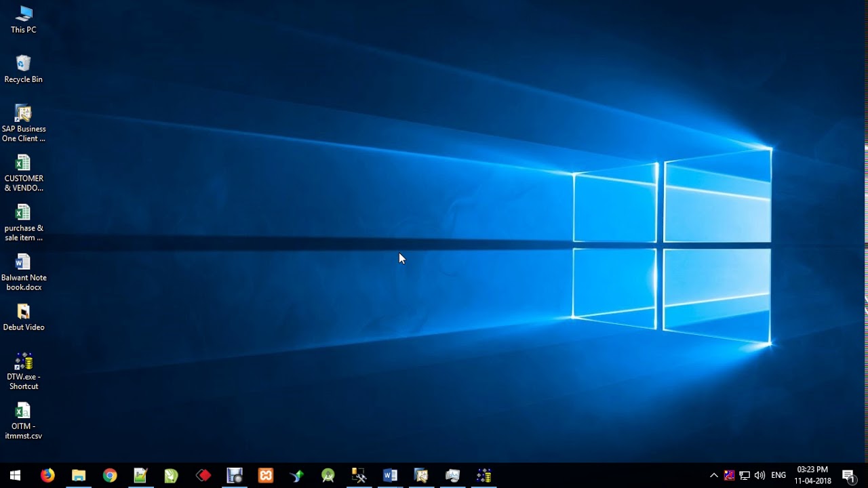Select the CUSTOMER & VENDO... Excel file
Screen dimensions: 868x488
[24, 173]
